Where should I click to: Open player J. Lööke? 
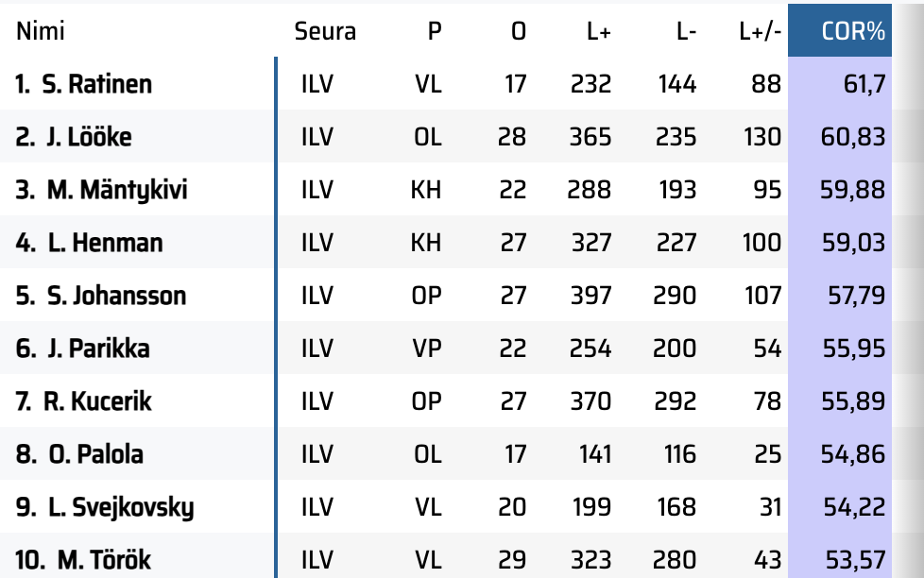(x=88, y=137)
